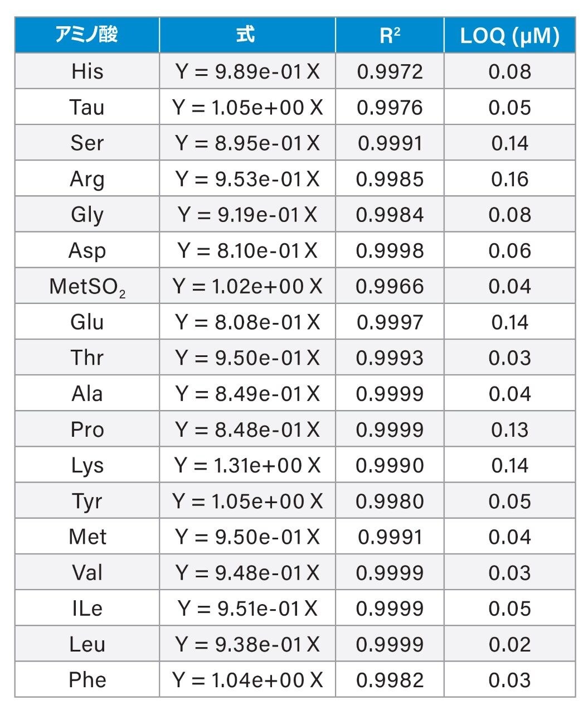
Task: Select the Lys equation Y = 1.31e+00 X
Action: pos(247,465)
